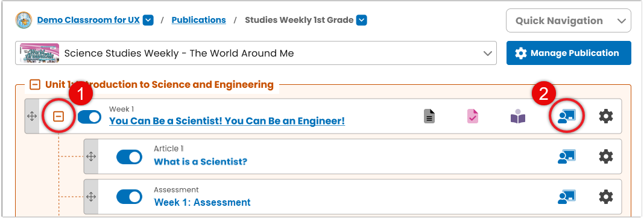The height and width of the screenshot is (219, 644).
Task: Open gear settings for Week 1: Assessment
Action: coord(606,197)
